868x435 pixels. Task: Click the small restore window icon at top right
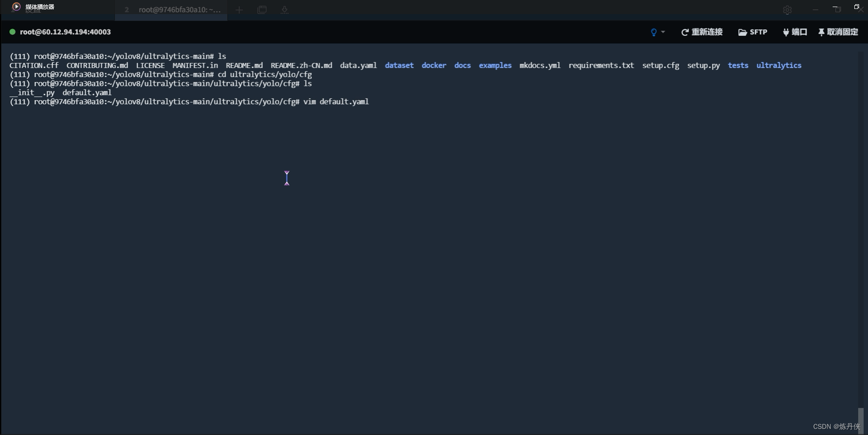pyautogui.click(x=857, y=7)
